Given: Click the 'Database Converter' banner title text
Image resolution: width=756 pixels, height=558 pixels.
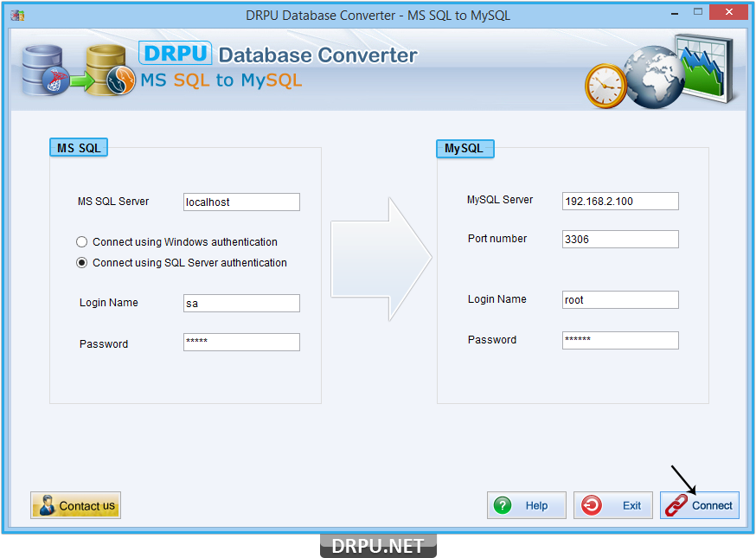Looking at the screenshot, I should tap(317, 55).
